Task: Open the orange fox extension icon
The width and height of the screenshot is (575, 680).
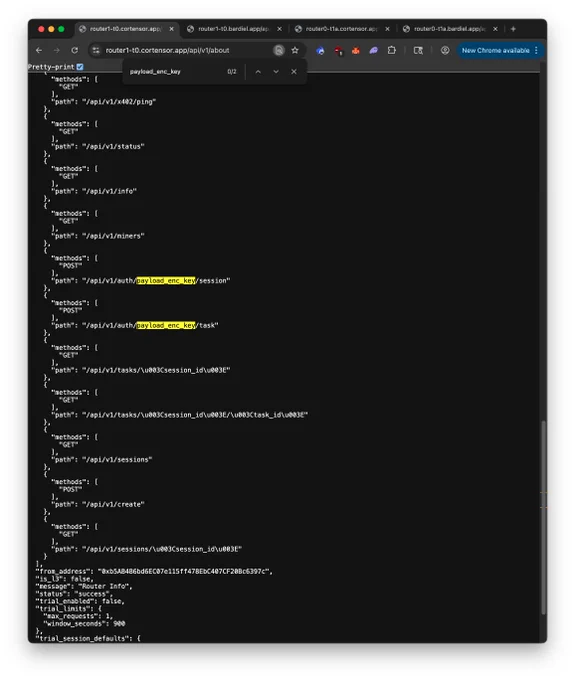Action: [356, 51]
